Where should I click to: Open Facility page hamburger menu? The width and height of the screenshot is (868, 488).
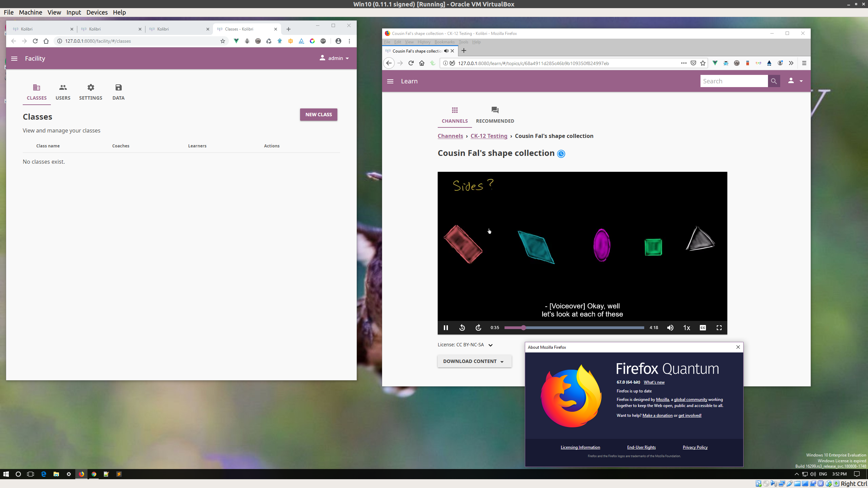coord(14,59)
